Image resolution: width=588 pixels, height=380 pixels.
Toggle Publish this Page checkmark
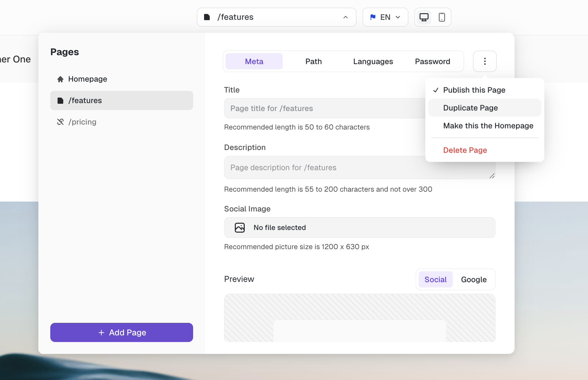pos(436,90)
